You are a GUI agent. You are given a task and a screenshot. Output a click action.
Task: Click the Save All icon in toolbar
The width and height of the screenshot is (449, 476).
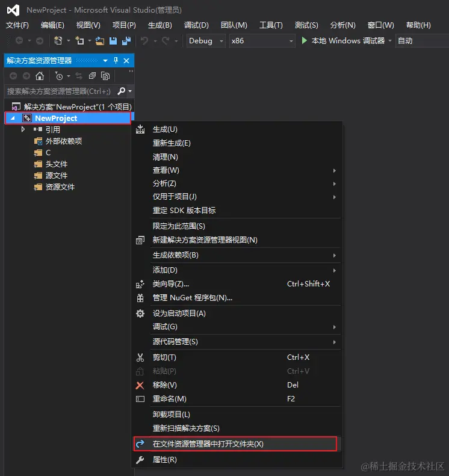click(x=126, y=41)
